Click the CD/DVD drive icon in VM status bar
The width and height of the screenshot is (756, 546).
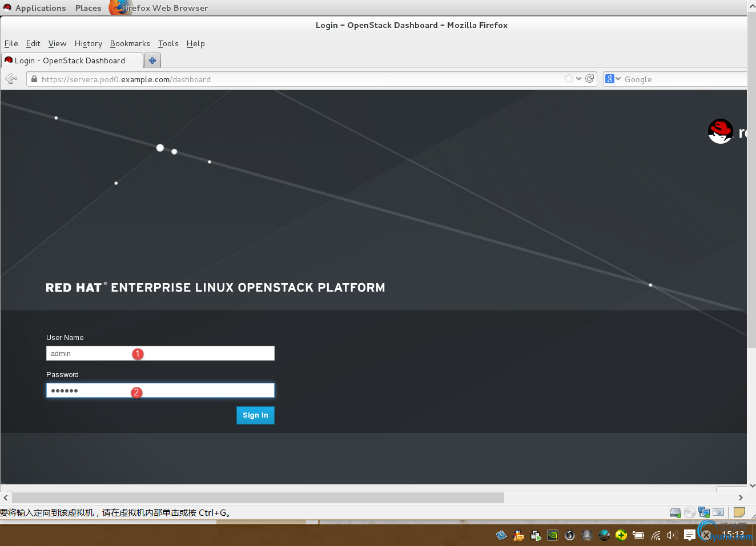[690, 512]
